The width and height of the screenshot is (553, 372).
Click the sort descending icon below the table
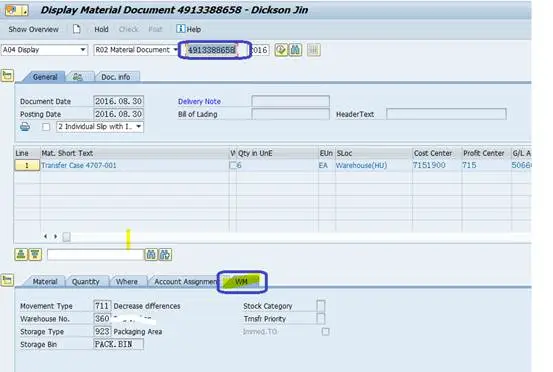pos(35,254)
